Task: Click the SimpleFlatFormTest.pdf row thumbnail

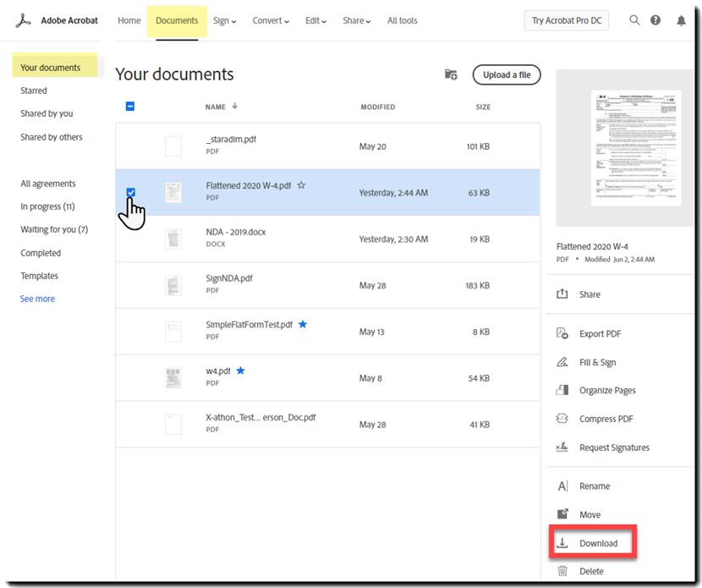Action: tap(173, 332)
